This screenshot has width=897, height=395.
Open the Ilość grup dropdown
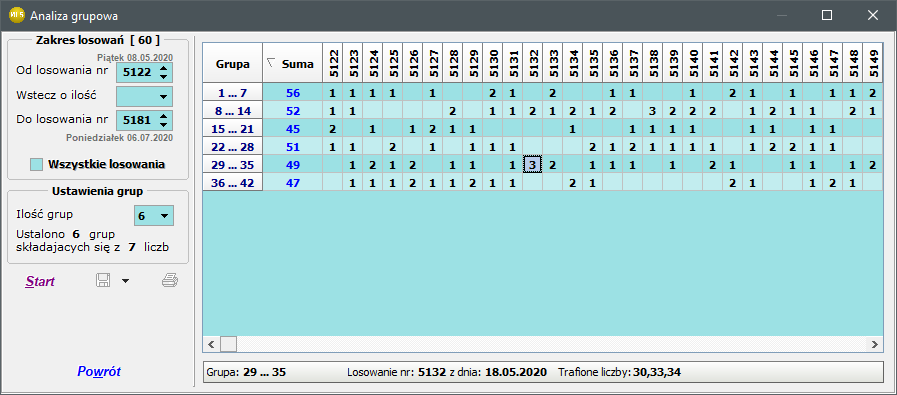point(165,216)
